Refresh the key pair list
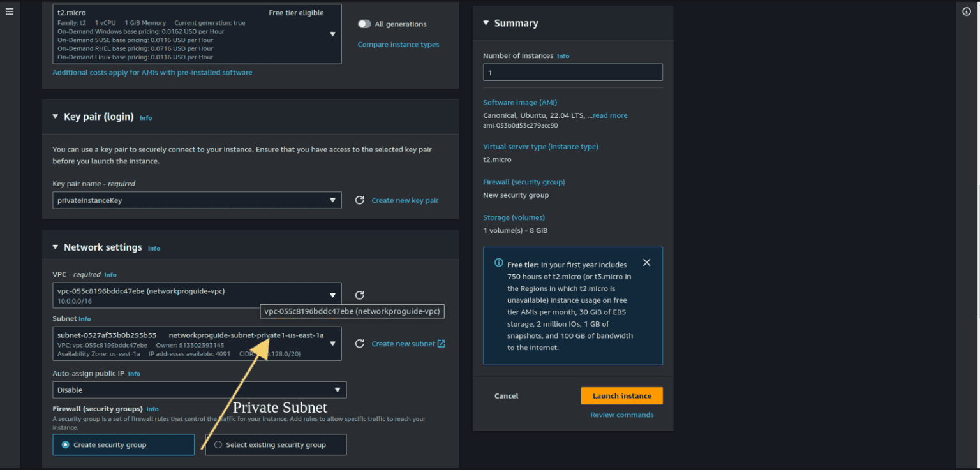980x470 pixels. coord(359,200)
